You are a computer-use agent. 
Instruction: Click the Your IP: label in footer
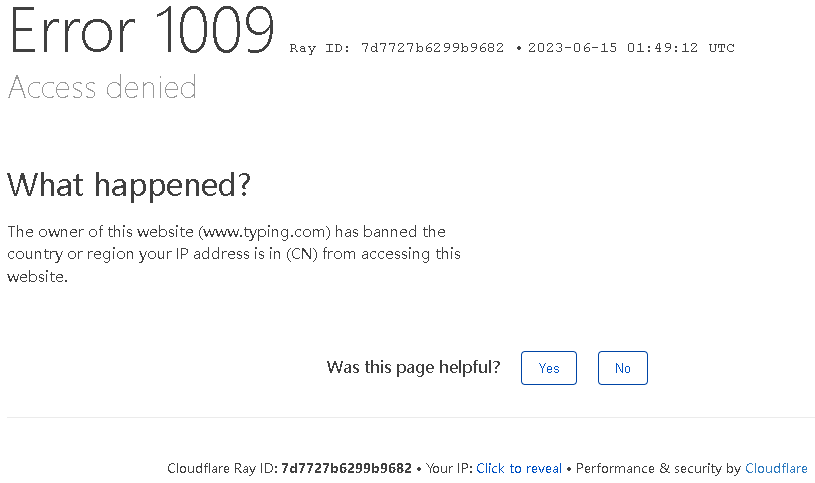pos(449,468)
